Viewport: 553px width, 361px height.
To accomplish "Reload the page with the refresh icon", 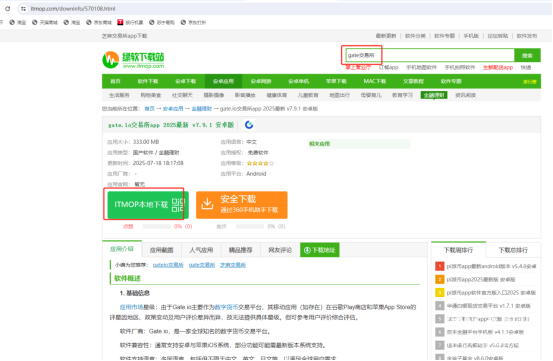I will pos(7,9).
